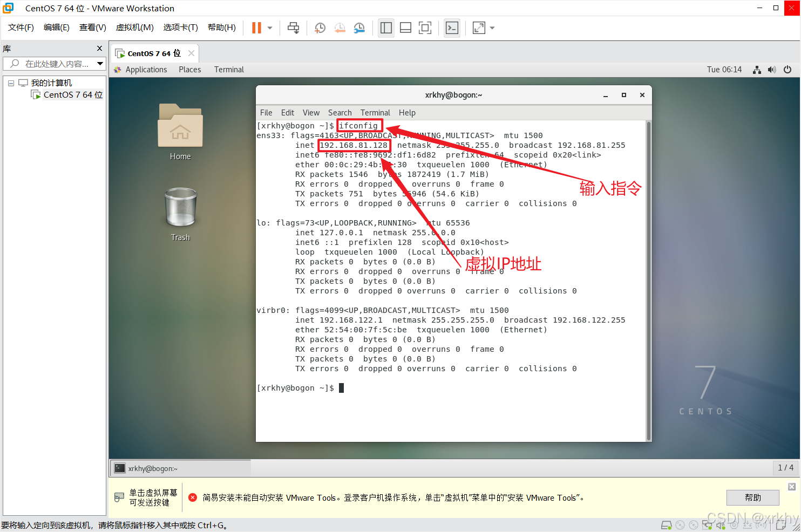Click the network adapter status icon
This screenshot has width=801, height=532.
[x=707, y=525]
